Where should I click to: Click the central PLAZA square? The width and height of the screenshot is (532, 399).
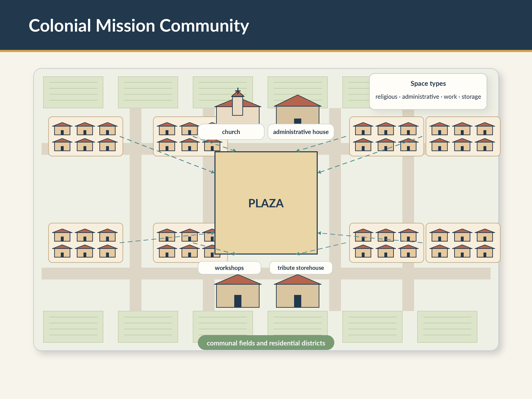pos(266,203)
